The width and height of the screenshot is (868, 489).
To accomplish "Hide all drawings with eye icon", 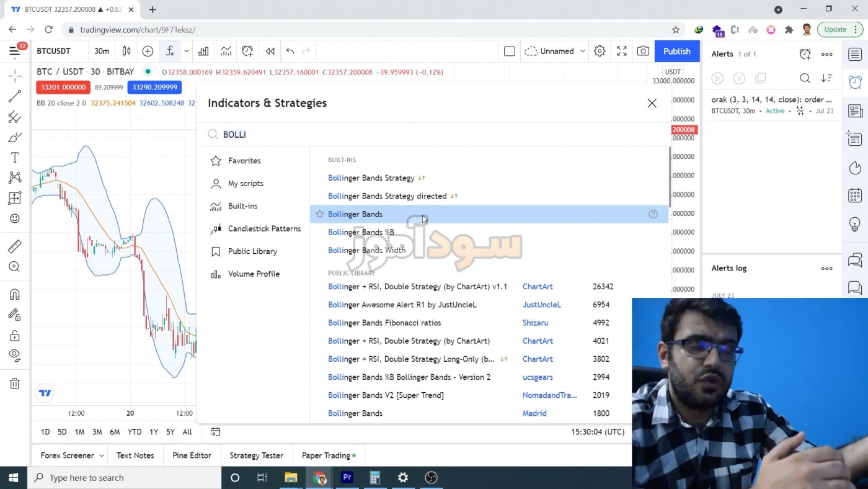I will point(15,356).
